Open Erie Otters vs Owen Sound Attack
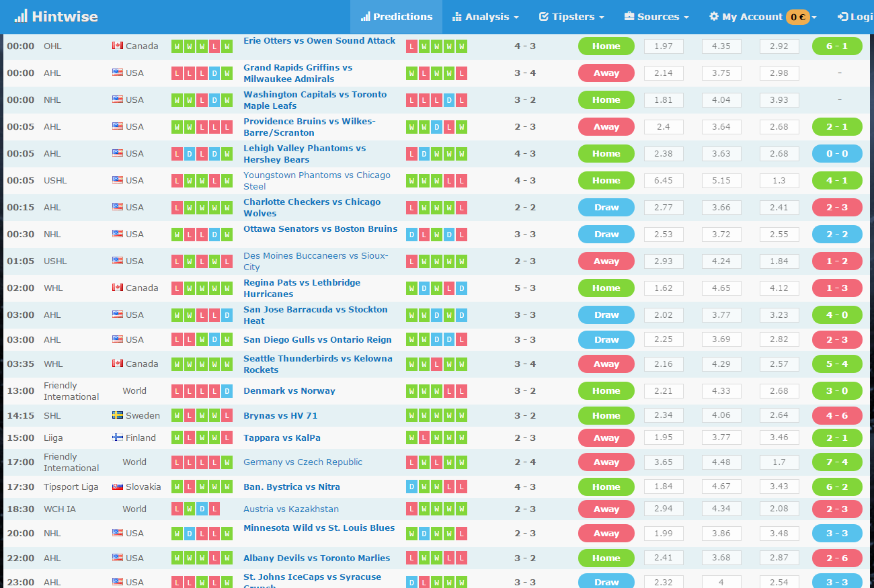Image resolution: width=874 pixels, height=588 pixels. click(x=319, y=41)
